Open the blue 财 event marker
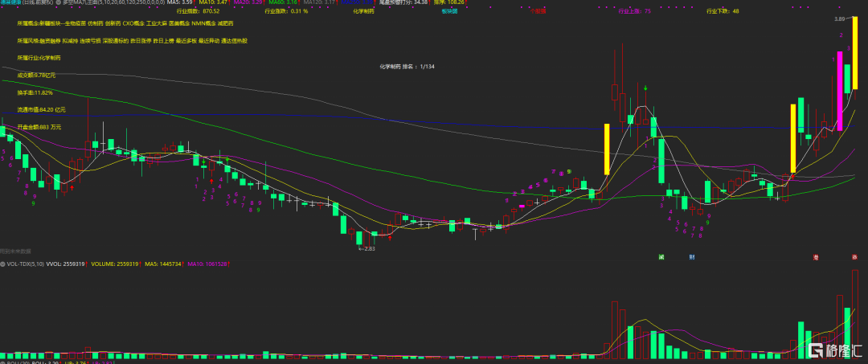Image resolution: width=868 pixels, height=364 pixels. pyautogui.click(x=692, y=257)
